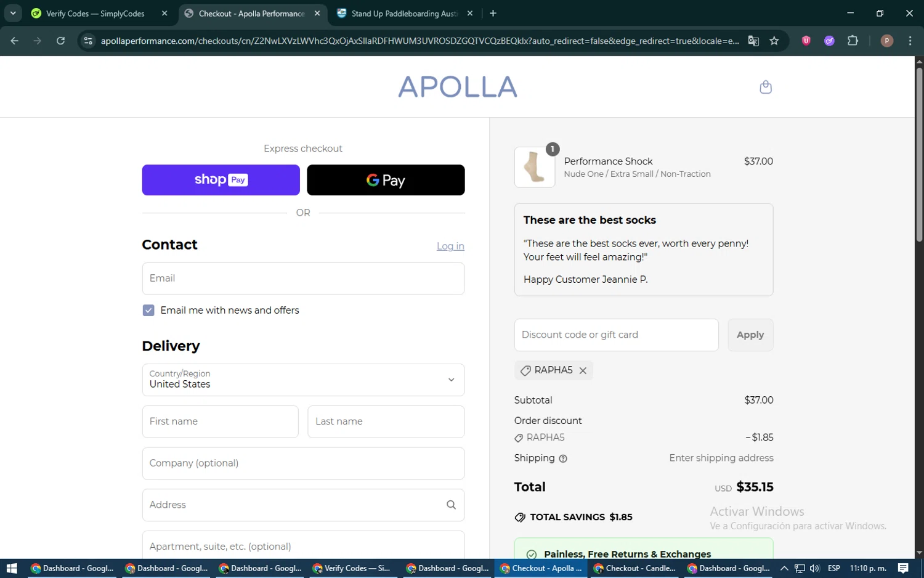
Task: Click the First name field
Action: pyautogui.click(x=221, y=421)
